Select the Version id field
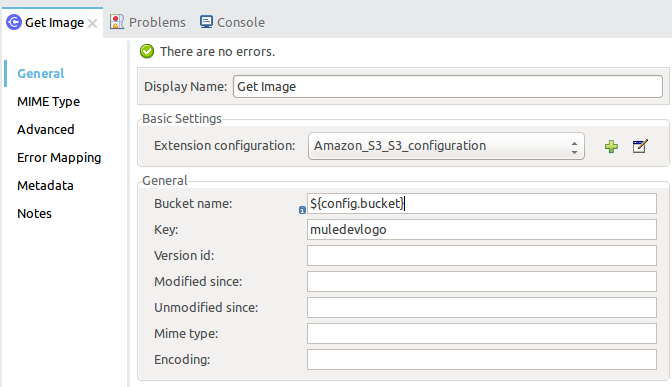 482,255
